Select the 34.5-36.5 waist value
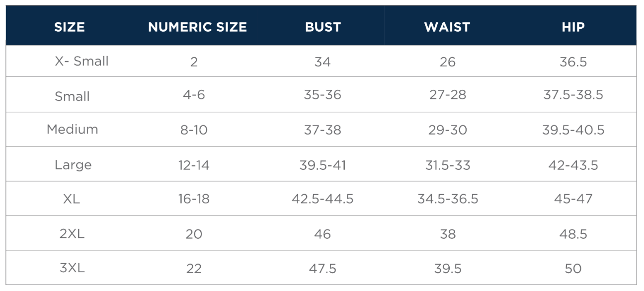The image size is (644, 291). (448, 199)
